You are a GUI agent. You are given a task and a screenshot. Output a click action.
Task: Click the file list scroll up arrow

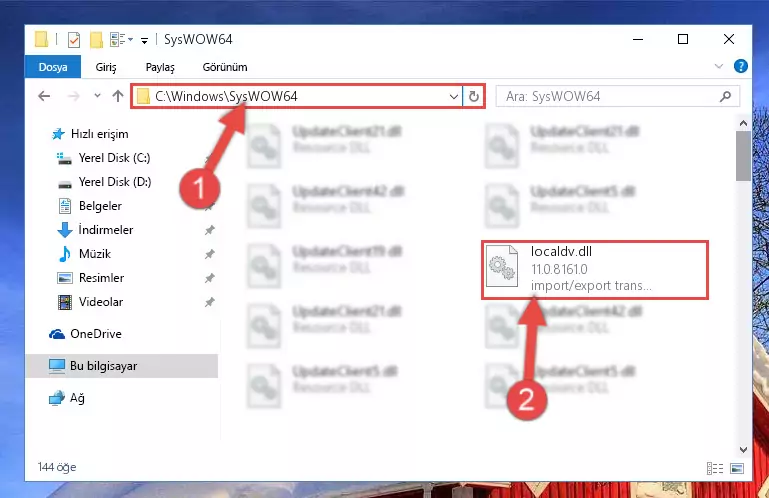(x=743, y=123)
